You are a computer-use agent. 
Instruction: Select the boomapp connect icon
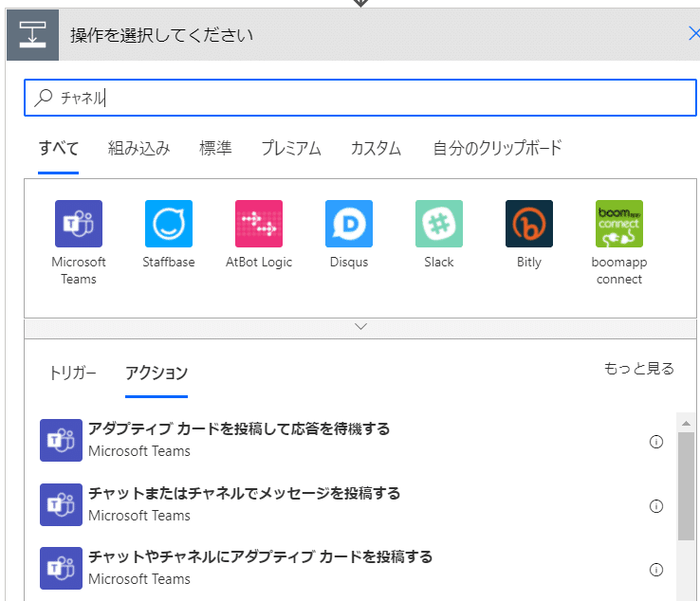[x=619, y=224]
